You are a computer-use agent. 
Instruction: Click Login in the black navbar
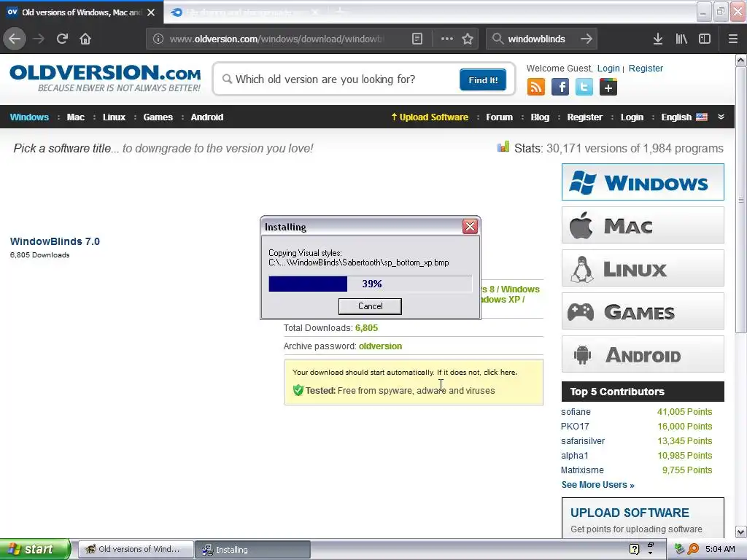(632, 117)
